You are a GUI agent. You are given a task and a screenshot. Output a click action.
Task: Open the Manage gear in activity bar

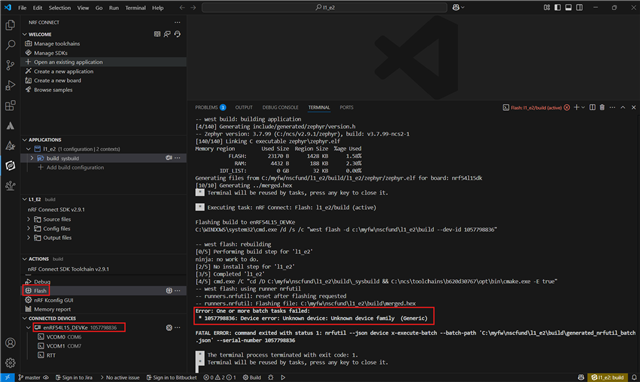(x=10, y=362)
